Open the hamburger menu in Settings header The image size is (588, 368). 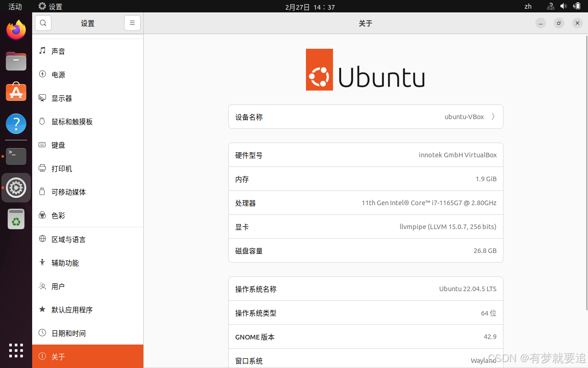coord(132,23)
